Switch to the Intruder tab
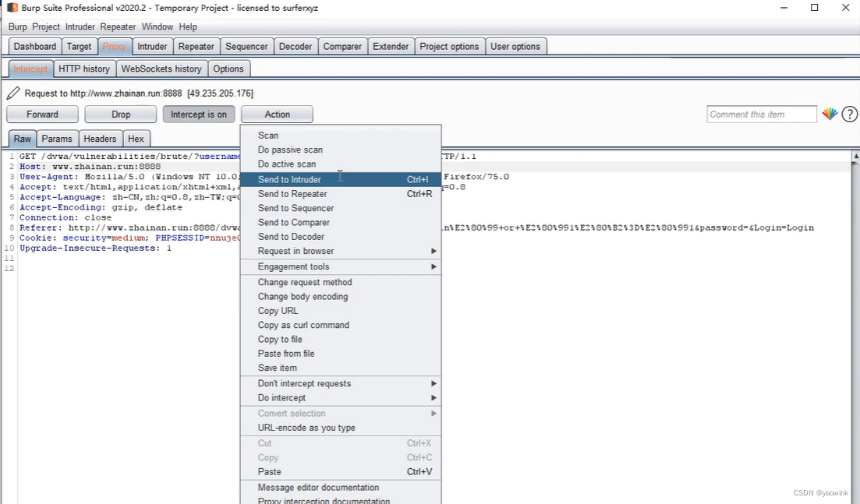This screenshot has height=504, width=860. 152,47
